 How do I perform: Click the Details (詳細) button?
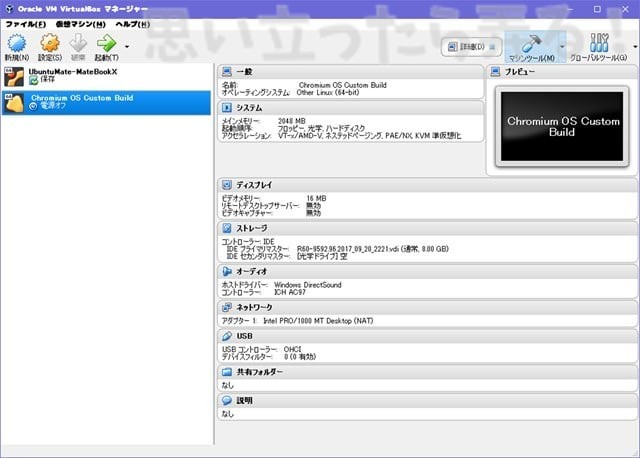(471, 47)
